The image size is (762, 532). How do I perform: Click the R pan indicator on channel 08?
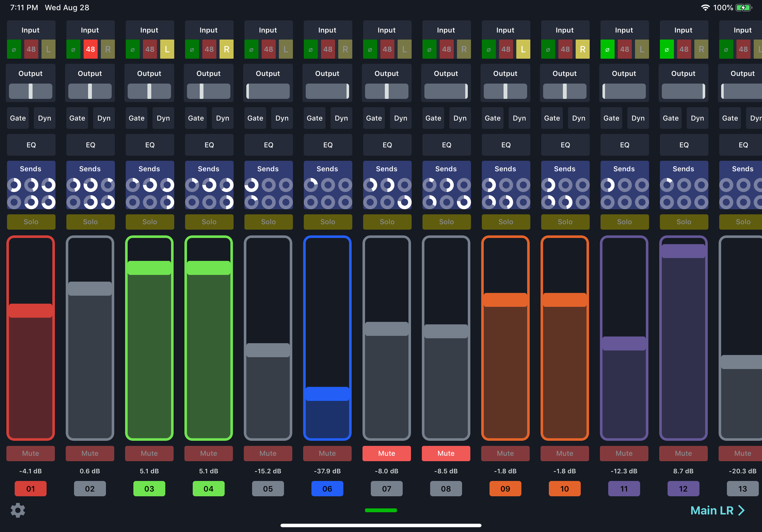click(464, 49)
